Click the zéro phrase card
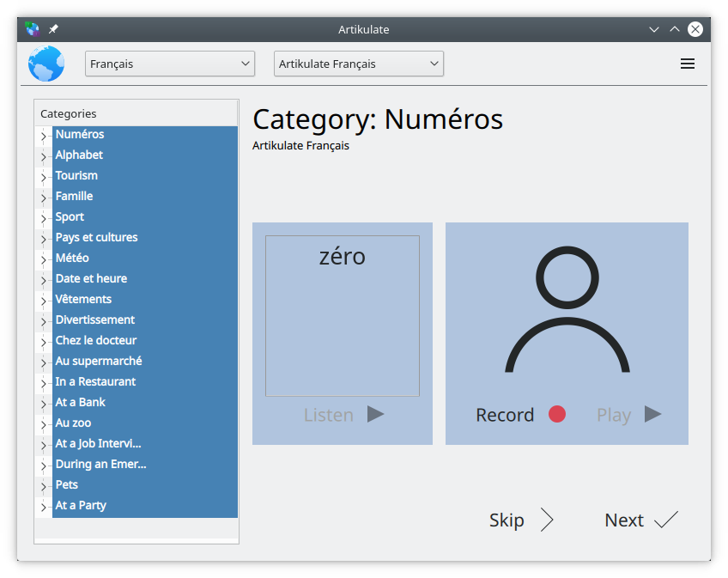 [x=342, y=315]
